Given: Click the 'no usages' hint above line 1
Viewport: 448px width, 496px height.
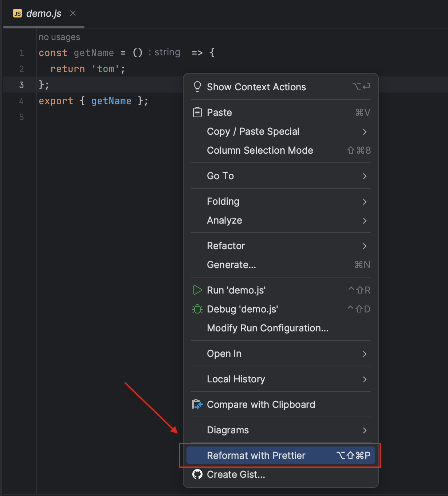Looking at the screenshot, I should (x=59, y=37).
